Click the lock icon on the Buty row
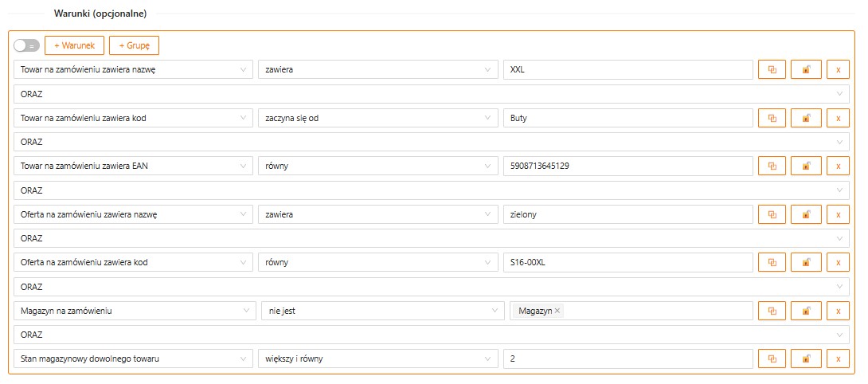 tap(806, 119)
